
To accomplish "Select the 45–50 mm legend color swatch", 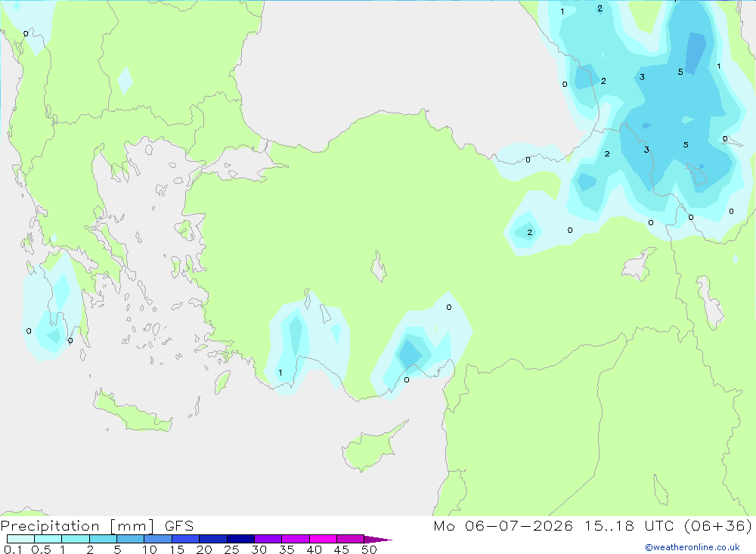I will [351, 539].
